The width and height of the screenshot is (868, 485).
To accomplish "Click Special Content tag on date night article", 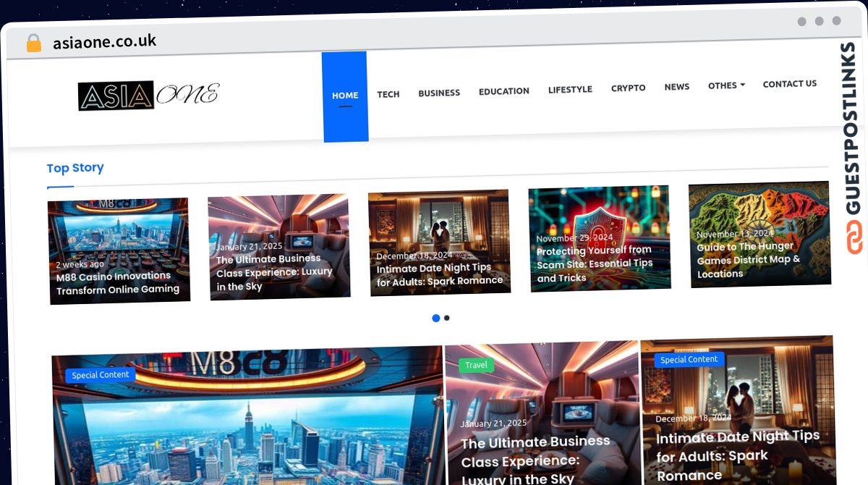I will click(x=689, y=359).
